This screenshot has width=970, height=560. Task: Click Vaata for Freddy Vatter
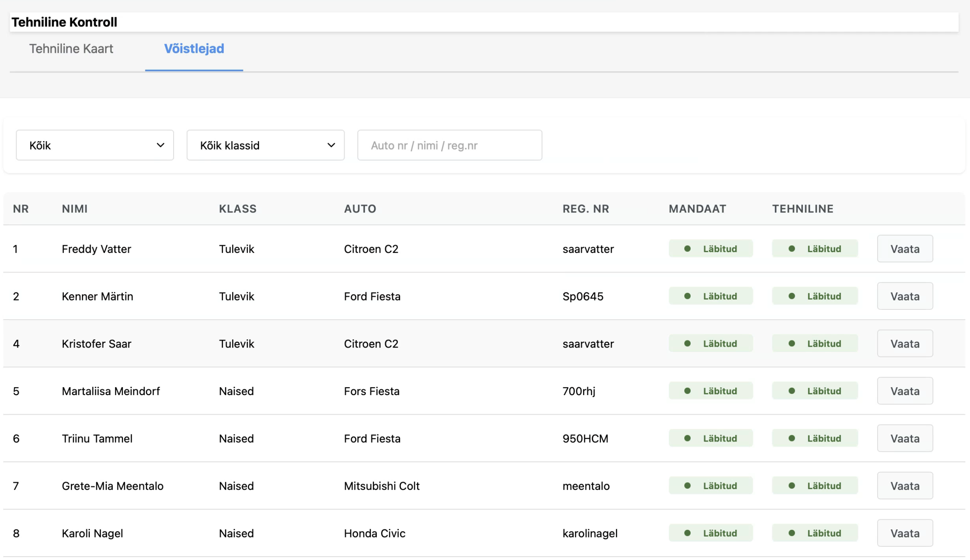click(x=905, y=249)
